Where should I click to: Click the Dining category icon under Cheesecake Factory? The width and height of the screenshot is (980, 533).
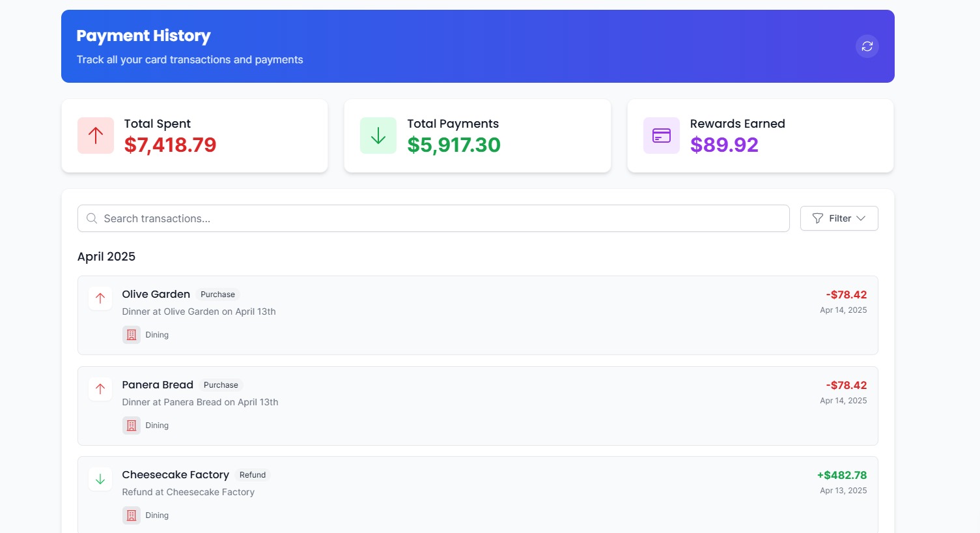coord(132,515)
